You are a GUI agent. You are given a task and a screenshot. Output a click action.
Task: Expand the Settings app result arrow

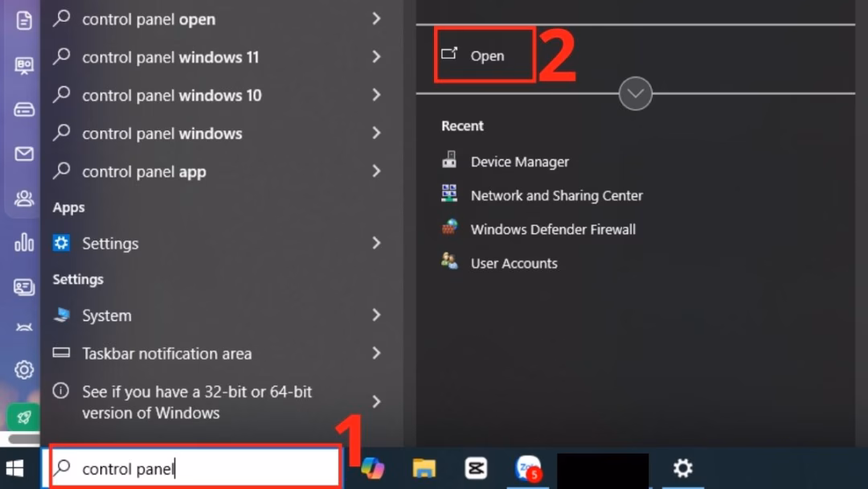(376, 243)
